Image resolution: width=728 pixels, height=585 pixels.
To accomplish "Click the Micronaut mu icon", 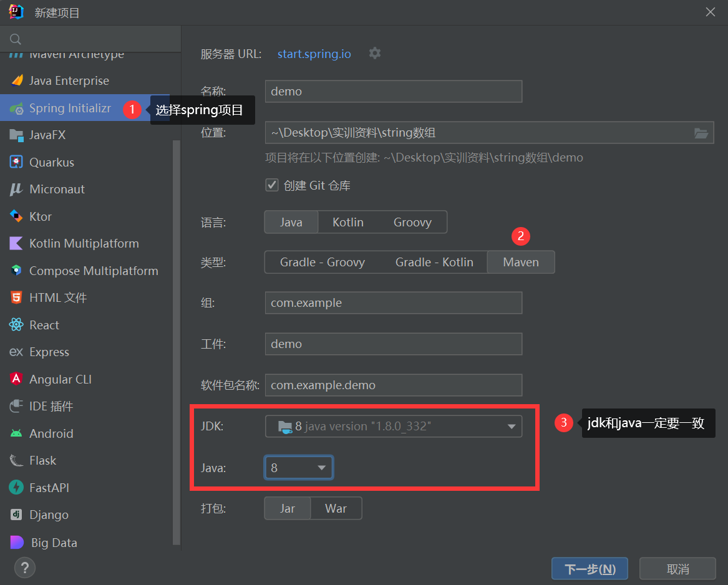I will click(16, 190).
